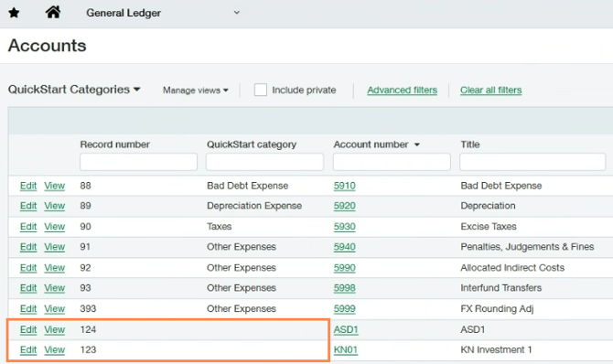View record 91 Penalties row
Viewport: 613px width, 364px height.
54,247
